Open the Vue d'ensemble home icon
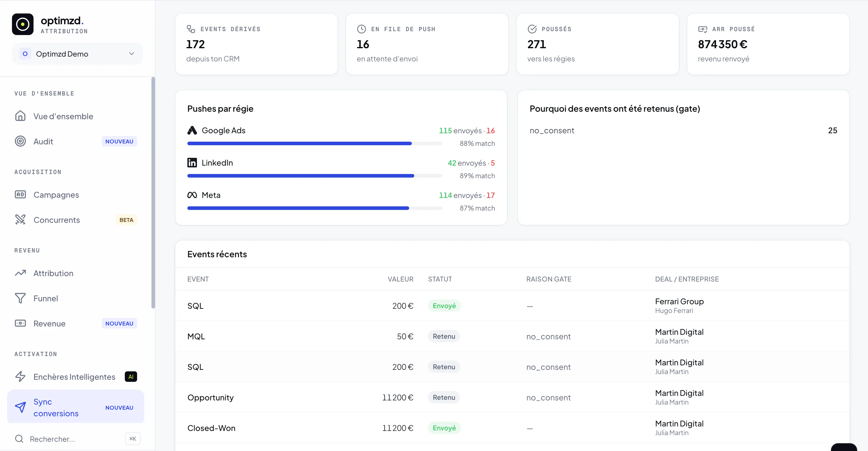868x451 pixels. [x=20, y=116]
